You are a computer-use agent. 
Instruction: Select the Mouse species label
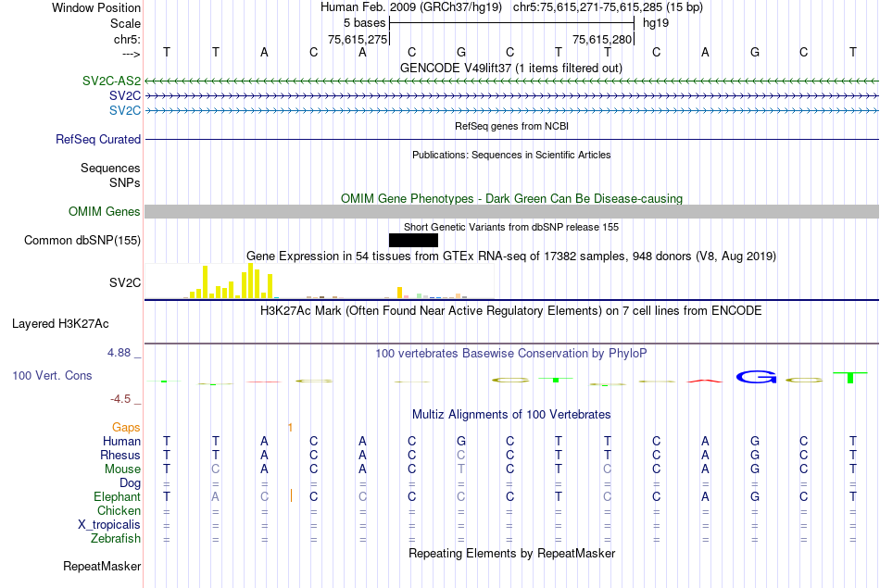point(122,469)
